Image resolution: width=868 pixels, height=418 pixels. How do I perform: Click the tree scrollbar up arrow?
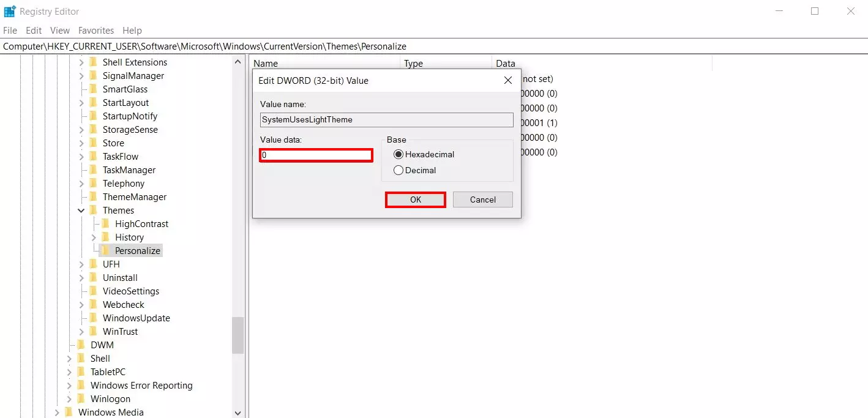pyautogui.click(x=238, y=62)
